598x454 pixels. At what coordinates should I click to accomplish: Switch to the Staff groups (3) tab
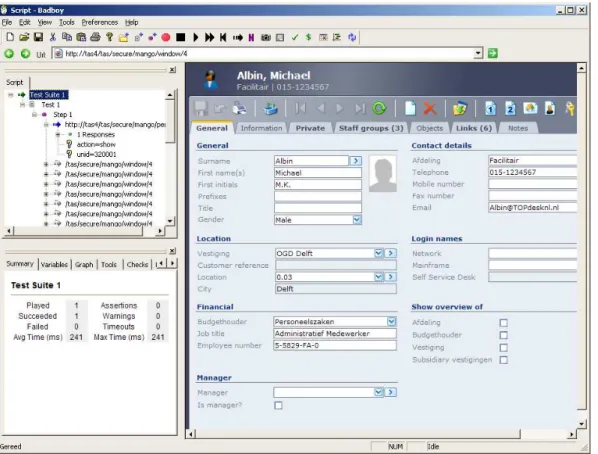tap(371, 128)
